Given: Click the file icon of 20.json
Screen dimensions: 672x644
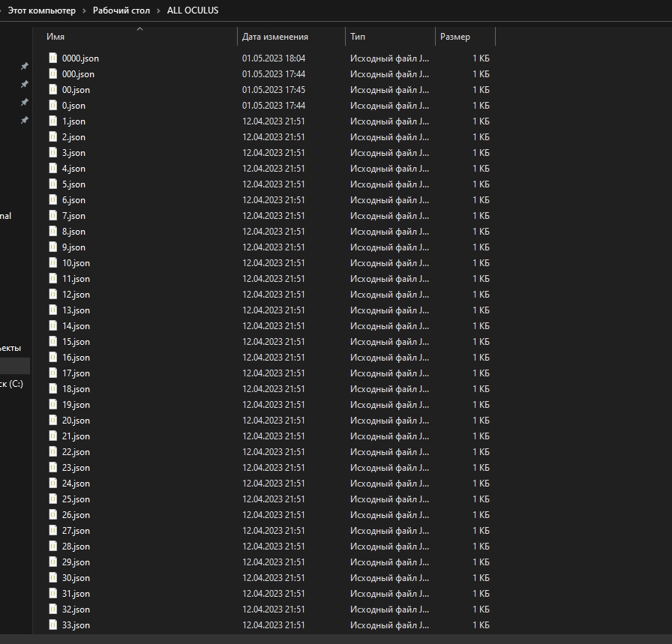Looking at the screenshot, I should pyautogui.click(x=53, y=420).
